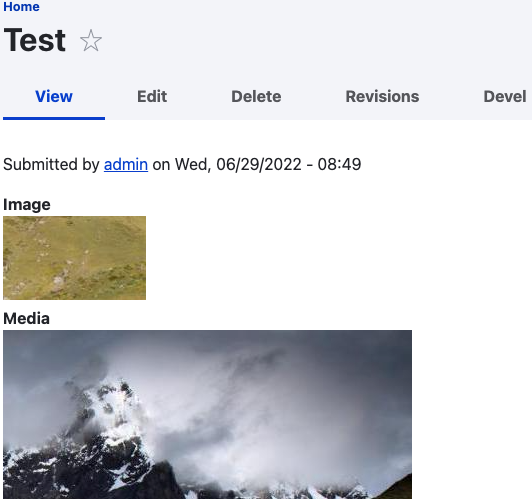This screenshot has width=532, height=503.
Task: Open the Devel tab
Action: pos(505,96)
